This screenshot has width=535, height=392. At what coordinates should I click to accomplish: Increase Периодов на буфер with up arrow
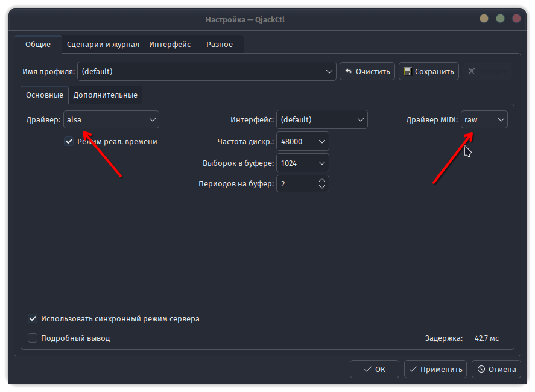(321, 180)
